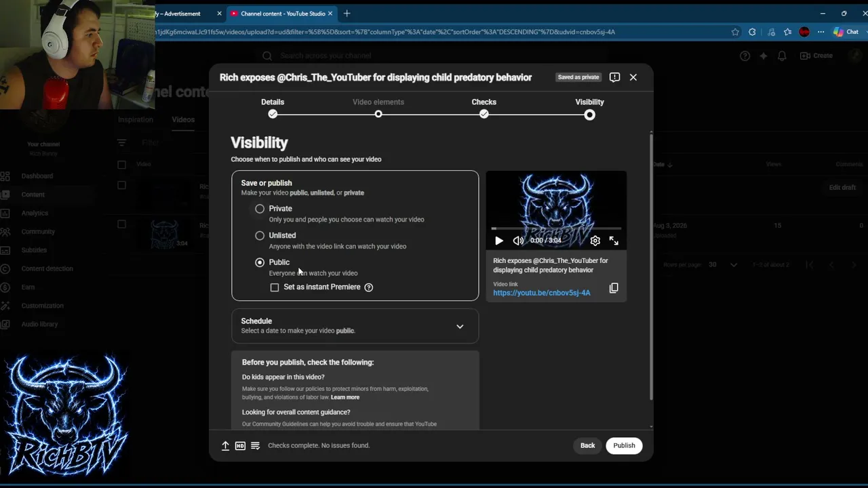Open YouTube Studio help icon

coord(745,56)
